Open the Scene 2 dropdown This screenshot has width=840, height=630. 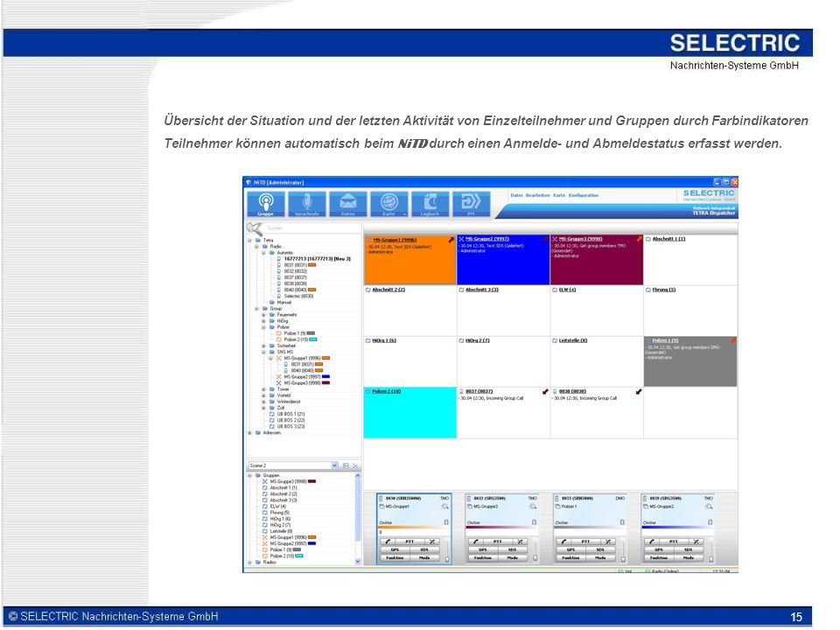coord(335,465)
